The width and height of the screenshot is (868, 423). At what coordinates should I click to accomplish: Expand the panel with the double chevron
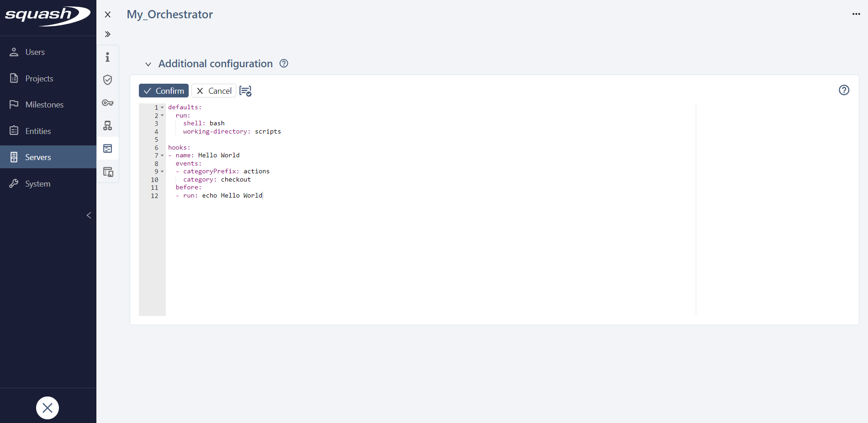point(107,34)
